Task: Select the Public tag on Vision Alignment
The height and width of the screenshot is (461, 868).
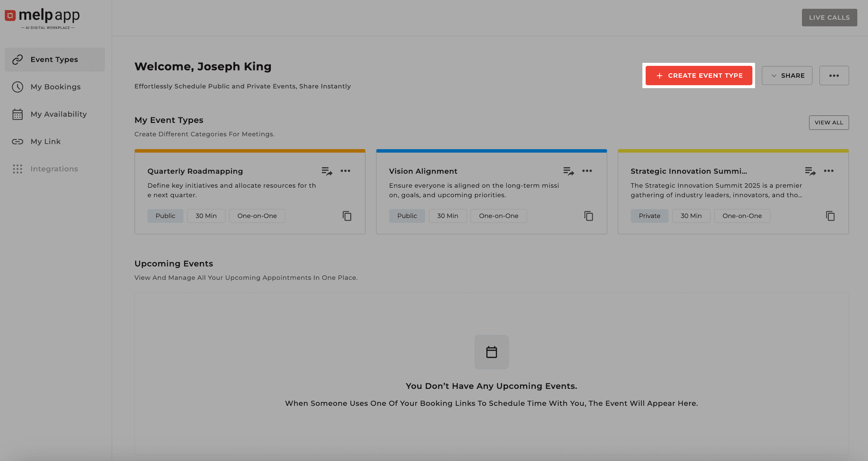Action: coord(406,216)
